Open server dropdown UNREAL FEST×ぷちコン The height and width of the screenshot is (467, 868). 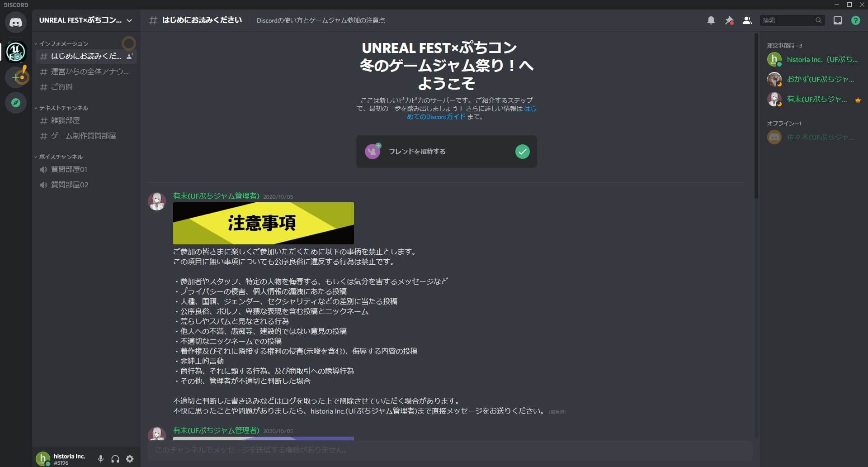(86, 20)
